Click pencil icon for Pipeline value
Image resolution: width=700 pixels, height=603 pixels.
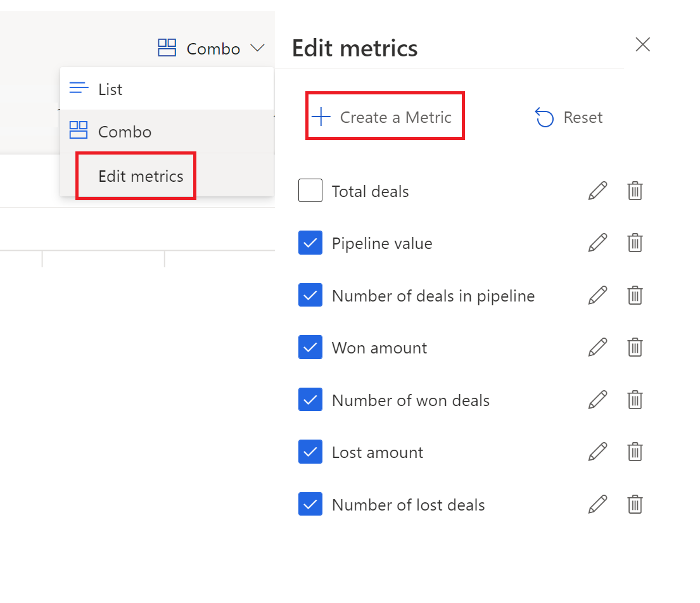pos(597,243)
